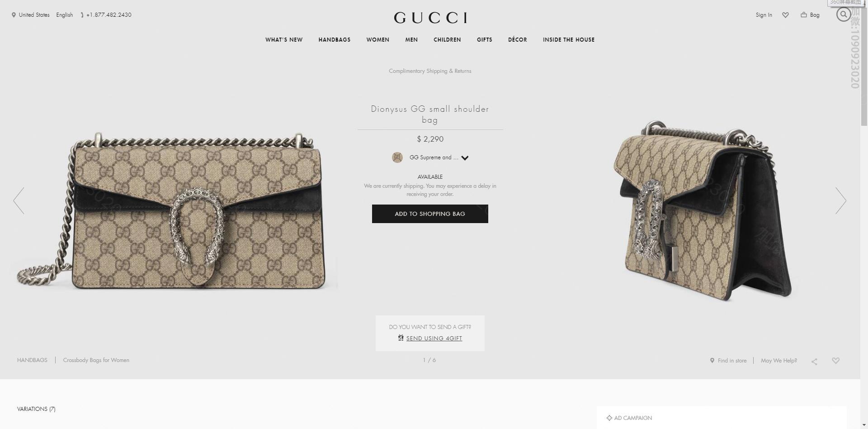Click the side-view bag image

[x=703, y=210]
